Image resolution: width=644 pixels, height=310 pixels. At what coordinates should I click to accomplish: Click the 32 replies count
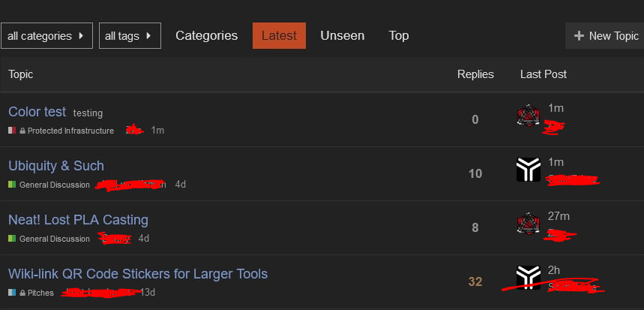[x=475, y=282]
